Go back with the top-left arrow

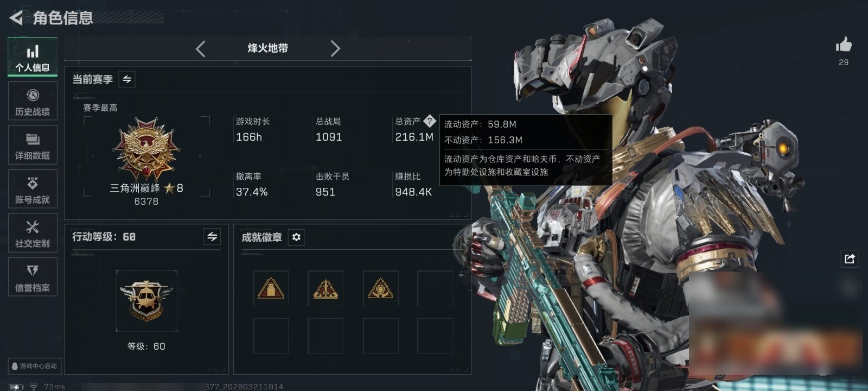click(x=16, y=18)
